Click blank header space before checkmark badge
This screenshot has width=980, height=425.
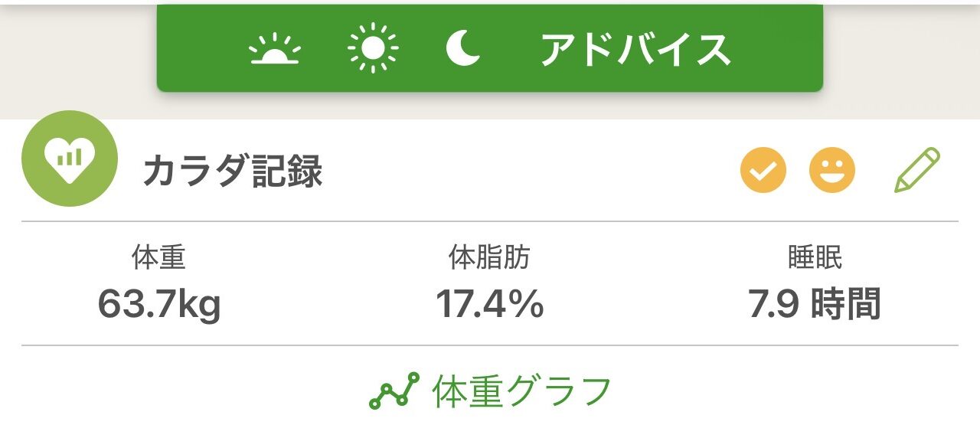(x=536, y=172)
